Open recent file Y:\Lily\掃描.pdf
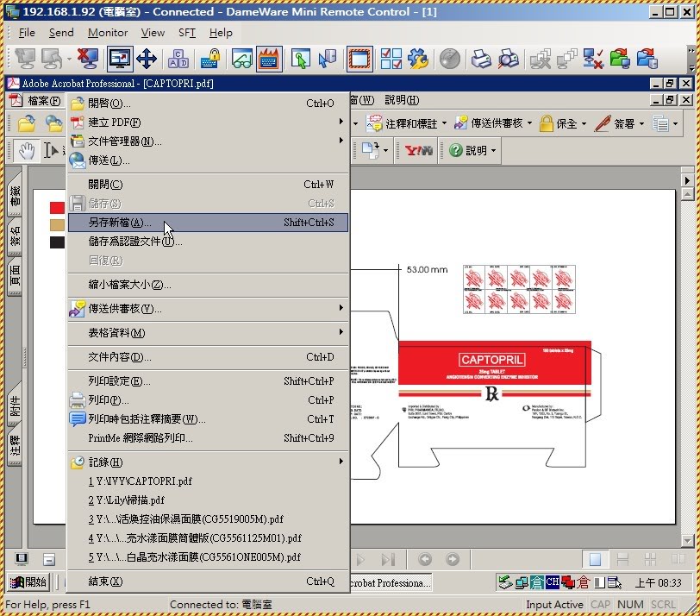The image size is (700, 616). 208,500
